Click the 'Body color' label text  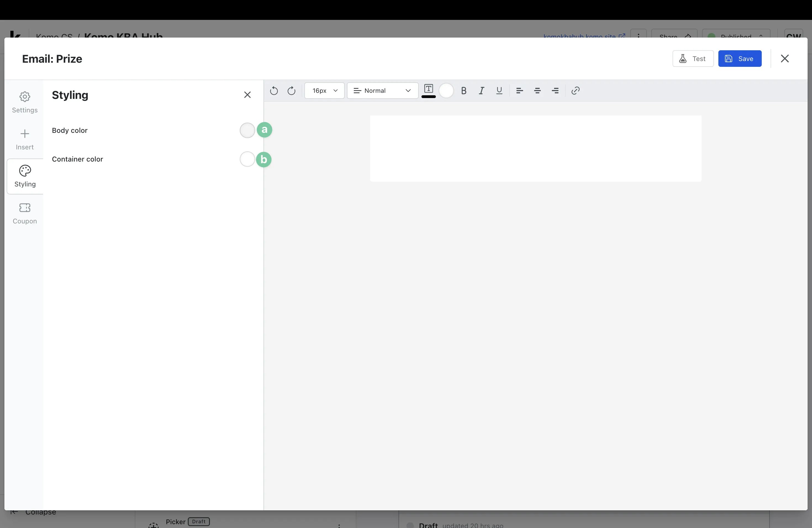point(70,130)
